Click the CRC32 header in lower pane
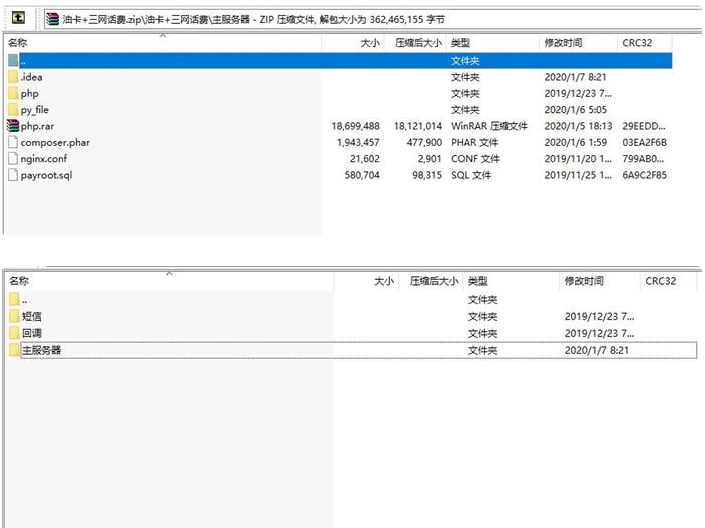 click(x=661, y=282)
